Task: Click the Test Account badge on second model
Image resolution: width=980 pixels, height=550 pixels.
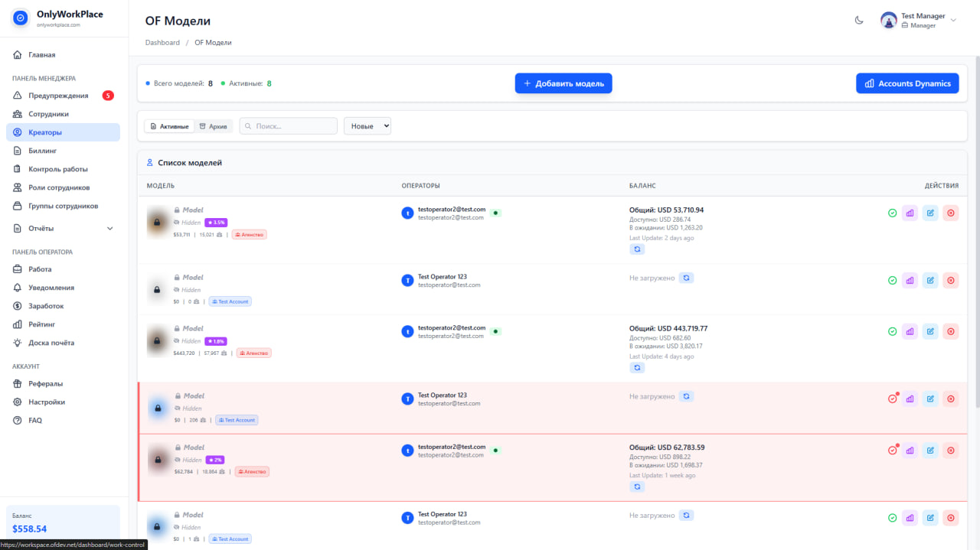Action: coord(230,301)
